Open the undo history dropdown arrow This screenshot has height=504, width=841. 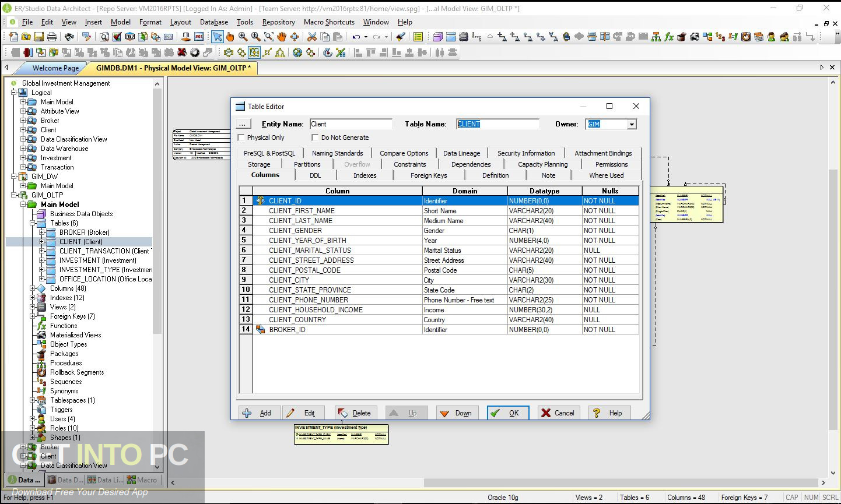(366, 37)
